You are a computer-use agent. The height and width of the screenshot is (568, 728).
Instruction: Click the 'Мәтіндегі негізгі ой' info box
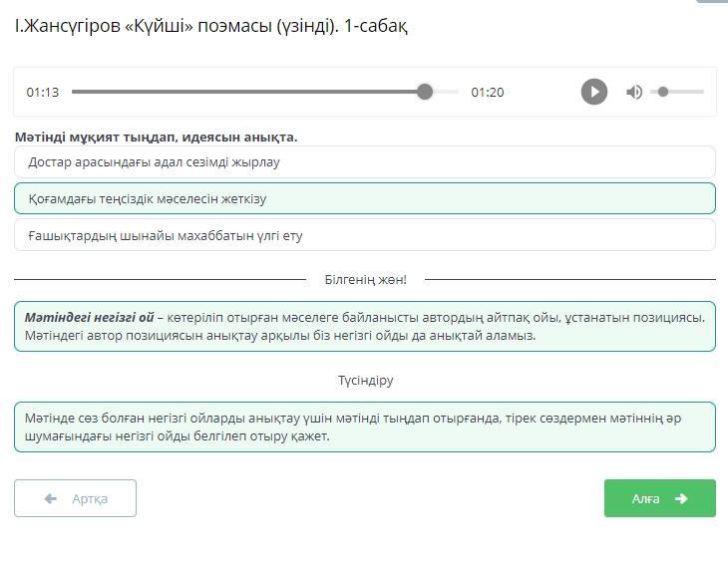tap(365, 326)
